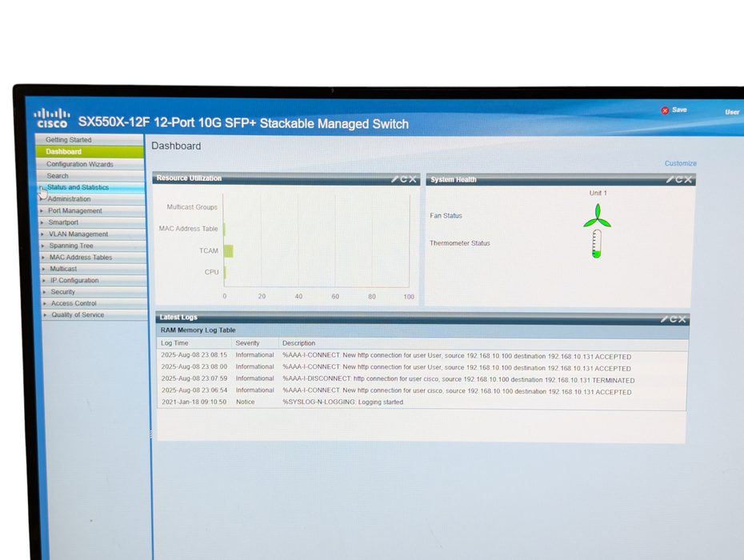
Task: Expand the Access Control arrow
Action: [x=45, y=304]
